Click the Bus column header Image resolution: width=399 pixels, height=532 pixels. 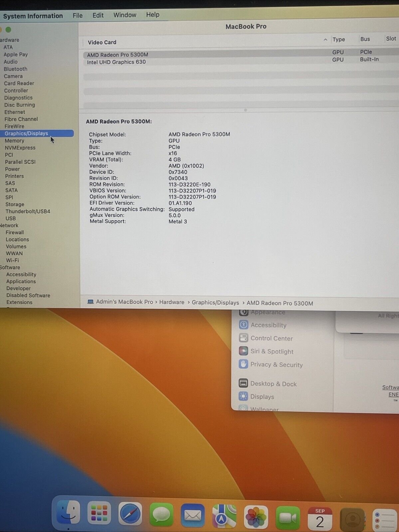click(365, 39)
